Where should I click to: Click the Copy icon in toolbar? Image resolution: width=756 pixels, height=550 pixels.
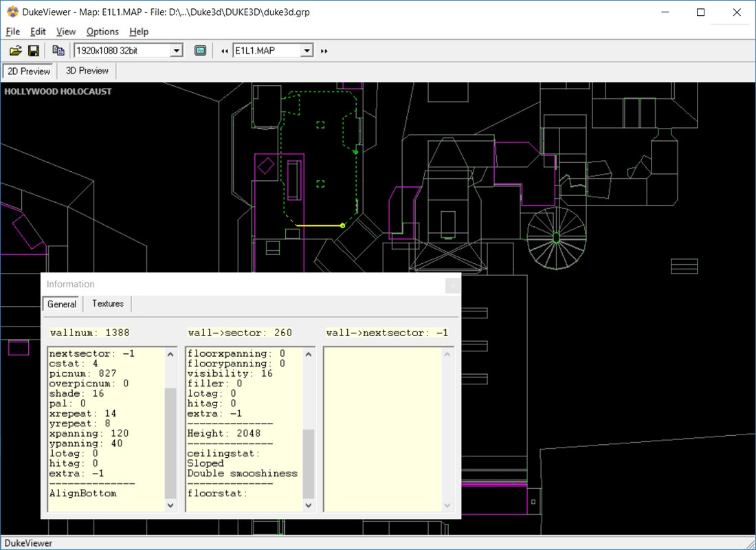pyautogui.click(x=58, y=50)
